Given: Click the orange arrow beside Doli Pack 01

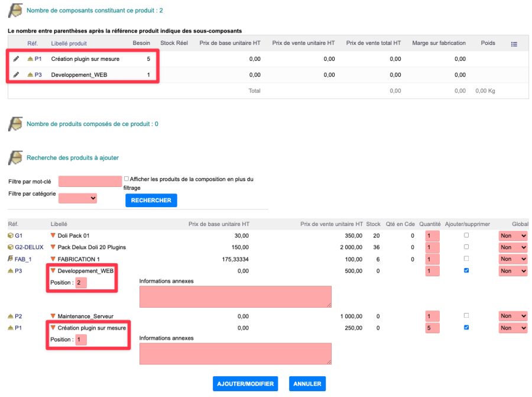Looking at the screenshot, I should click(53, 235).
